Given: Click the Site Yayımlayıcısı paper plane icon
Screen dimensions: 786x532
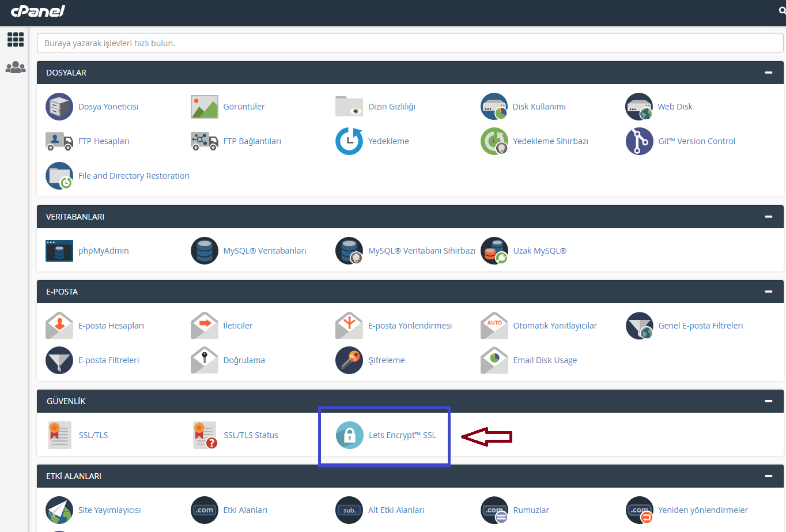Looking at the screenshot, I should pyautogui.click(x=59, y=510).
